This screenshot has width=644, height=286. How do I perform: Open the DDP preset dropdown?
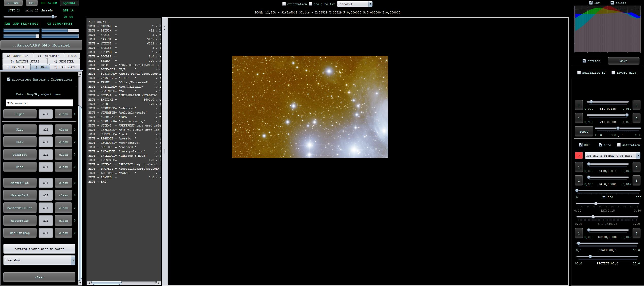pyautogui.click(x=638, y=156)
